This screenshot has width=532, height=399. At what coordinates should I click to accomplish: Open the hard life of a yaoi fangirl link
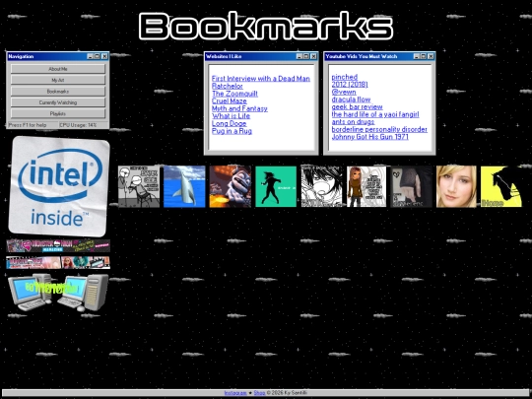(x=375, y=114)
